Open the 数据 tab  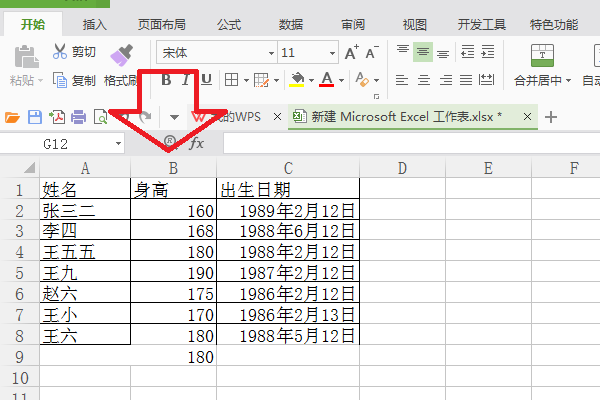coord(291,25)
